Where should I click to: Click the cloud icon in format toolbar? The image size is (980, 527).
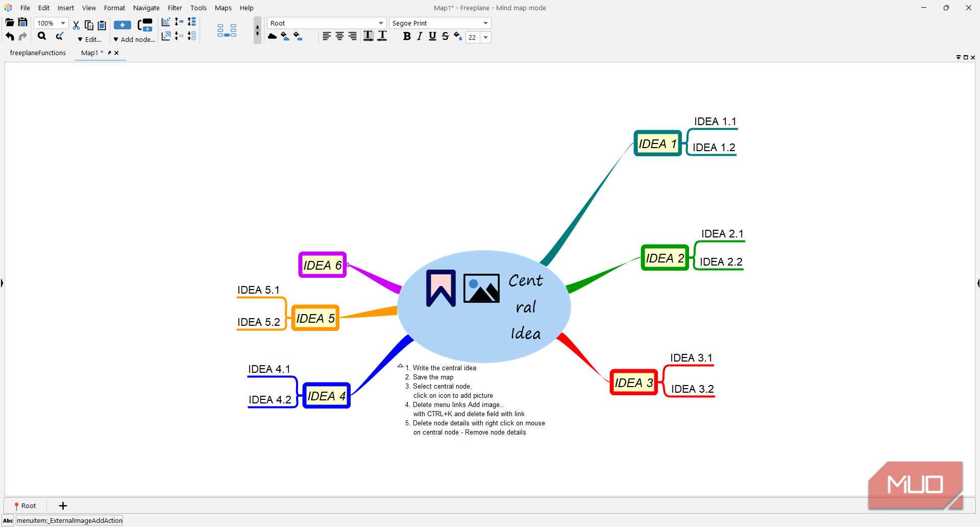click(273, 36)
